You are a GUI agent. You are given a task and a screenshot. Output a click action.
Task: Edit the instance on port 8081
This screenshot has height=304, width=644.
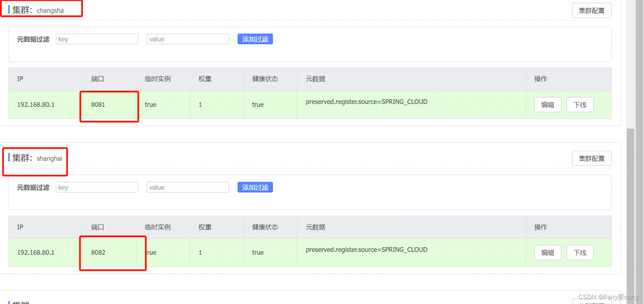click(547, 105)
